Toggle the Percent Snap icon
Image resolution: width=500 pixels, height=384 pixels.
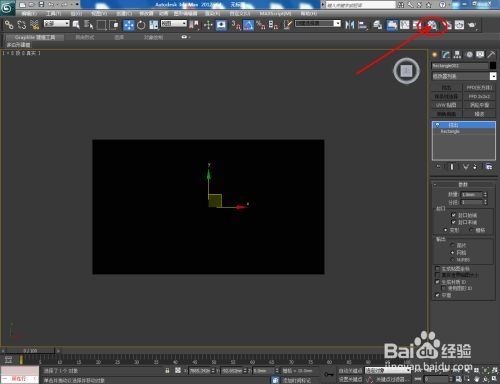pyautogui.click(x=261, y=25)
